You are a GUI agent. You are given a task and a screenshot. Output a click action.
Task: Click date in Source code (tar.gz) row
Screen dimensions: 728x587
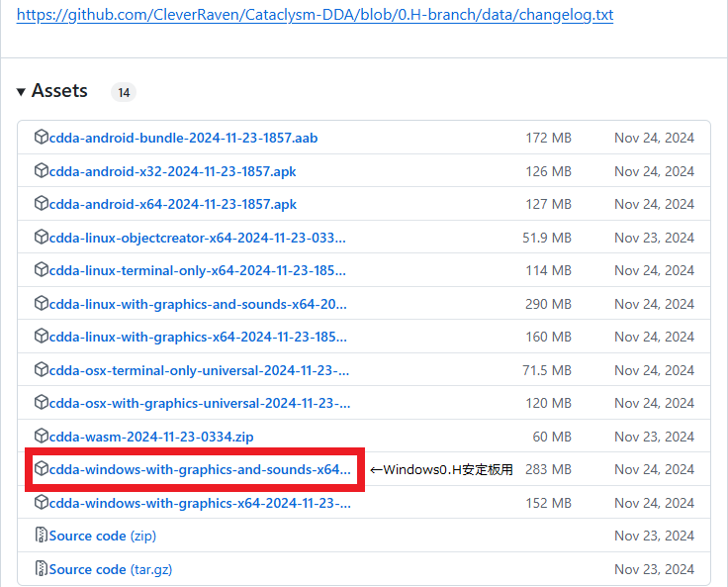(655, 569)
